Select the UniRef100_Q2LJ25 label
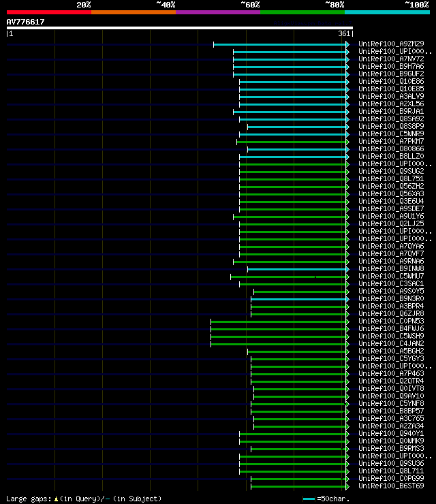This screenshot has width=436, height=504. (x=391, y=223)
